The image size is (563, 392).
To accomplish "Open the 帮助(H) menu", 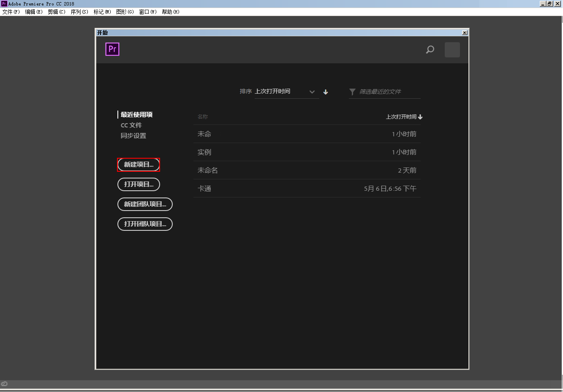I will [171, 12].
